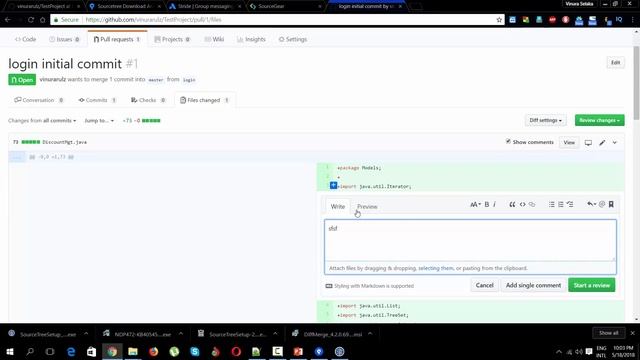
Task: Mention a user with the @ icon
Action: 602,204
